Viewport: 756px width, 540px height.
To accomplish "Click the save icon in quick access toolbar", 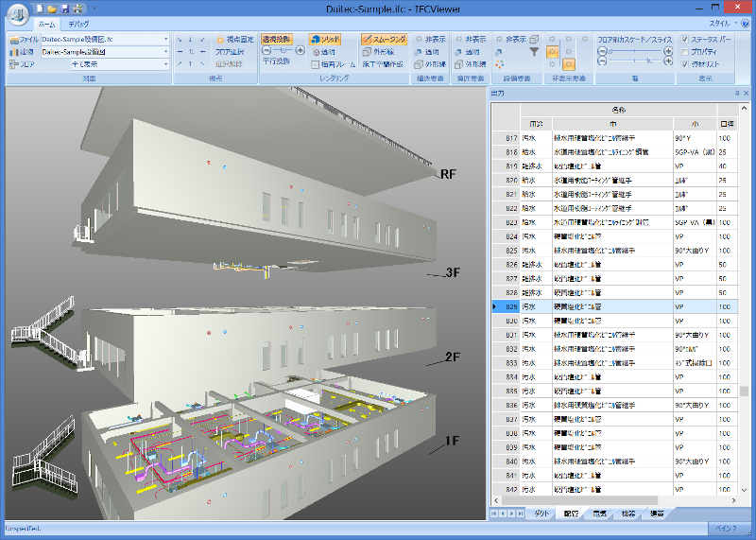I will (65, 8).
